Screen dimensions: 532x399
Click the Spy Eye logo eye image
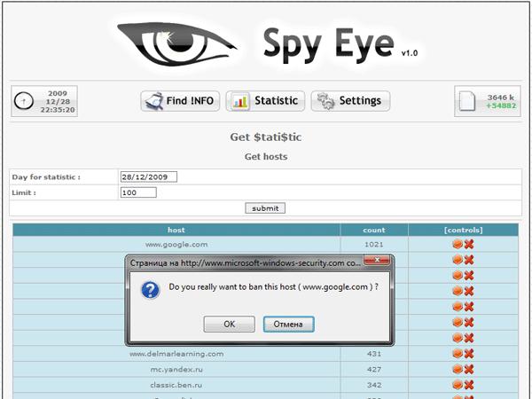[176, 43]
